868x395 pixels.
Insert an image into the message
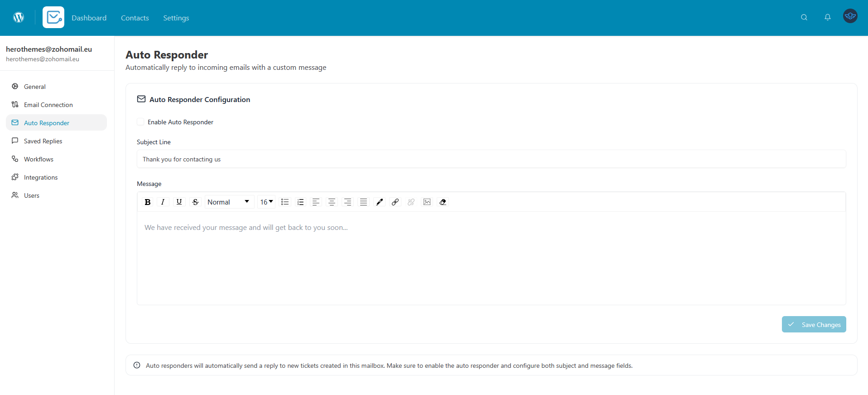pyautogui.click(x=427, y=202)
